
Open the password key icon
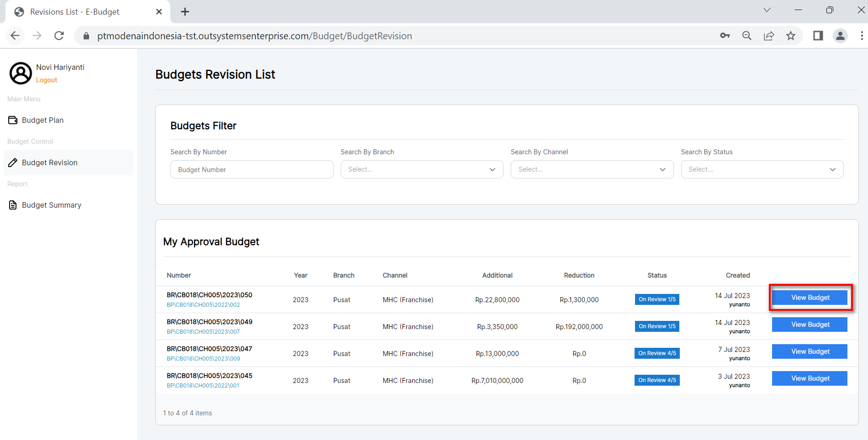pyautogui.click(x=725, y=36)
